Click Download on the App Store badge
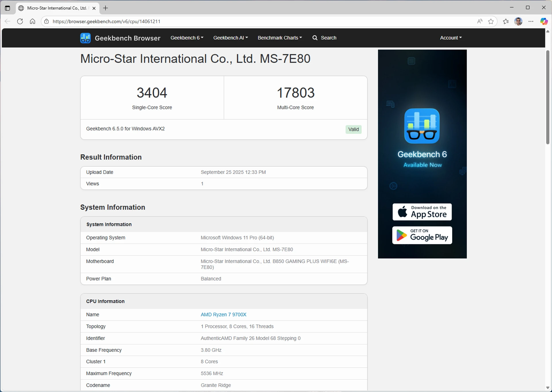This screenshot has height=392, width=552. click(422, 212)
